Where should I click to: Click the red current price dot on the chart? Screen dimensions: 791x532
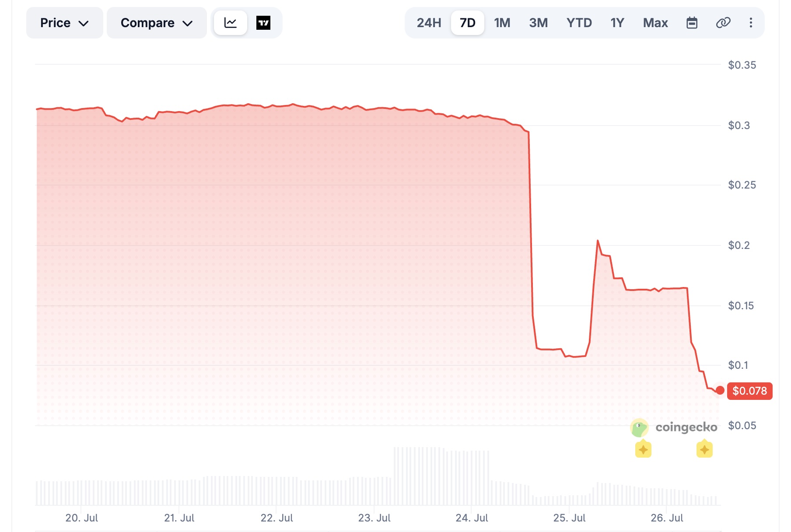pyautogui.click(x=720, y=390)
